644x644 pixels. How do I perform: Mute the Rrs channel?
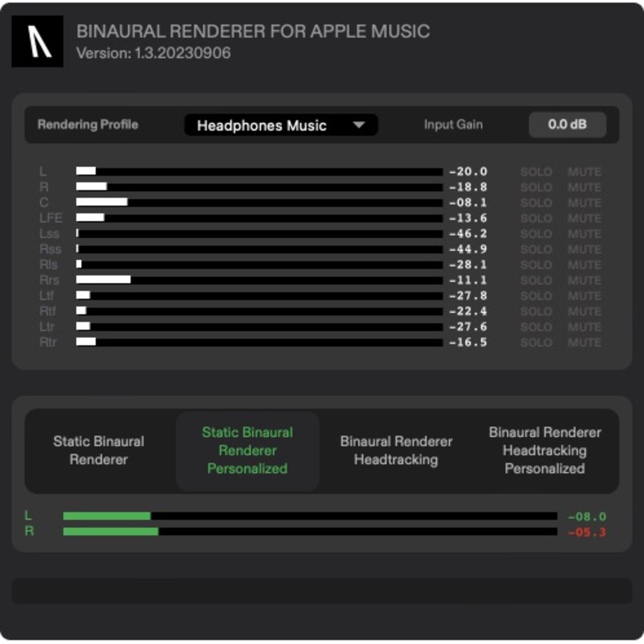(584, 281)
